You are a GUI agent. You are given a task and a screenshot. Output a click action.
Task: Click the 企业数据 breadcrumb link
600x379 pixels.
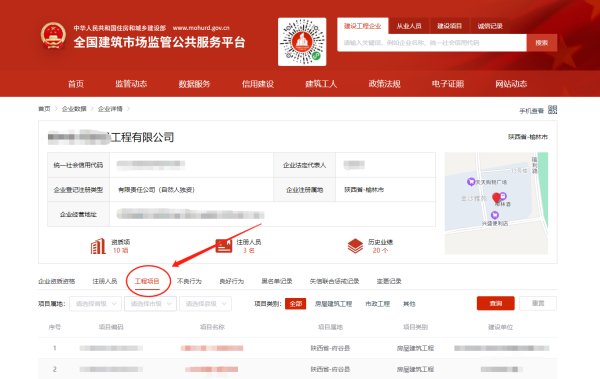point(74,109)
